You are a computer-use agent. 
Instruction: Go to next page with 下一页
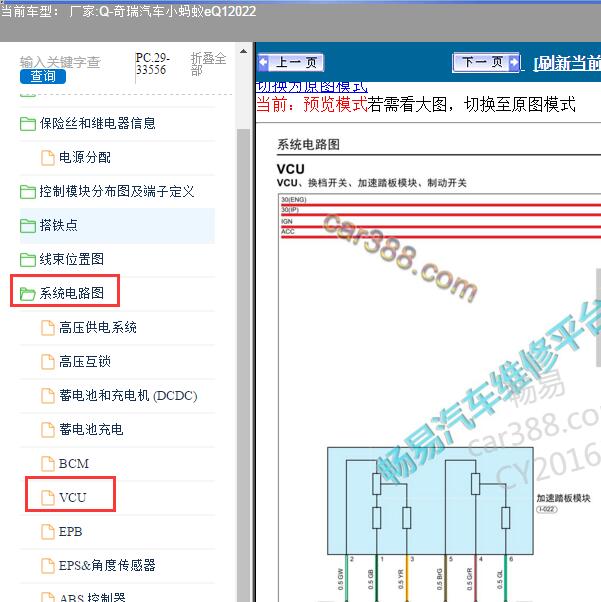(x=487, y=62)
